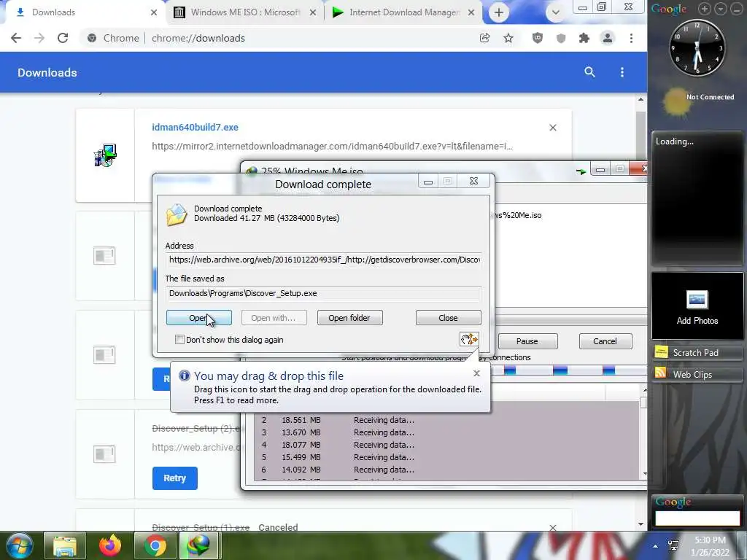
Task: Click the network status tray icon
Action: [x=673, y=545]
